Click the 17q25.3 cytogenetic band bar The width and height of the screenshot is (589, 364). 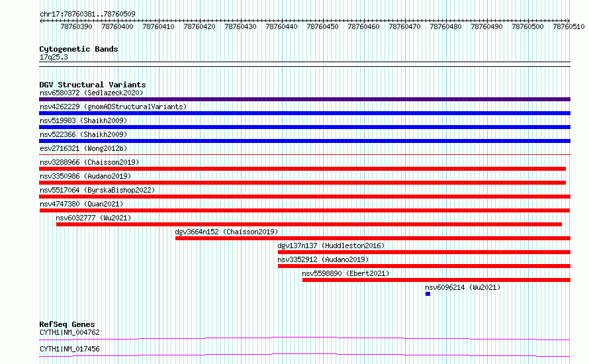[x=304, y=64]
